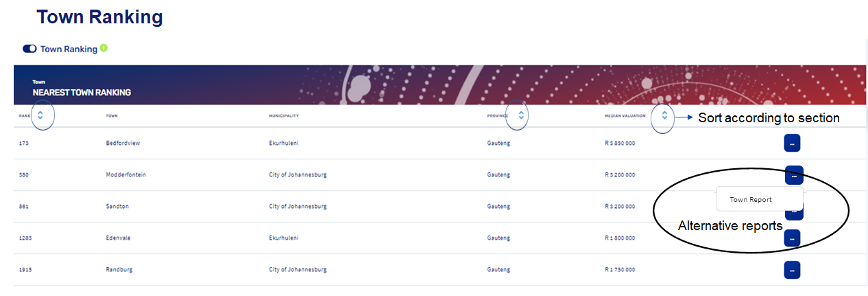Open the ellipsis menu for Randburg row
Image resolution: width=868 pixels, height=296 pixels.
(x=792, y=270)
